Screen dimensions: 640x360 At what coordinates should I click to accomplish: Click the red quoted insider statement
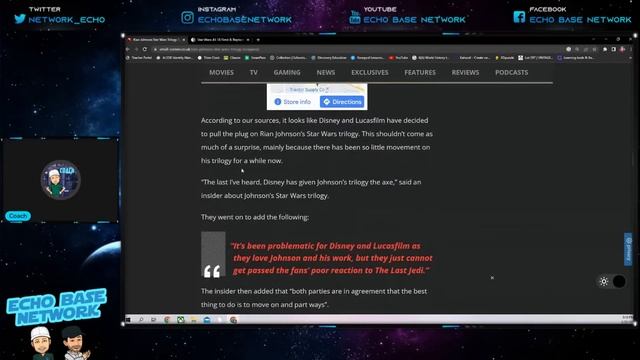tap(331, 258)
